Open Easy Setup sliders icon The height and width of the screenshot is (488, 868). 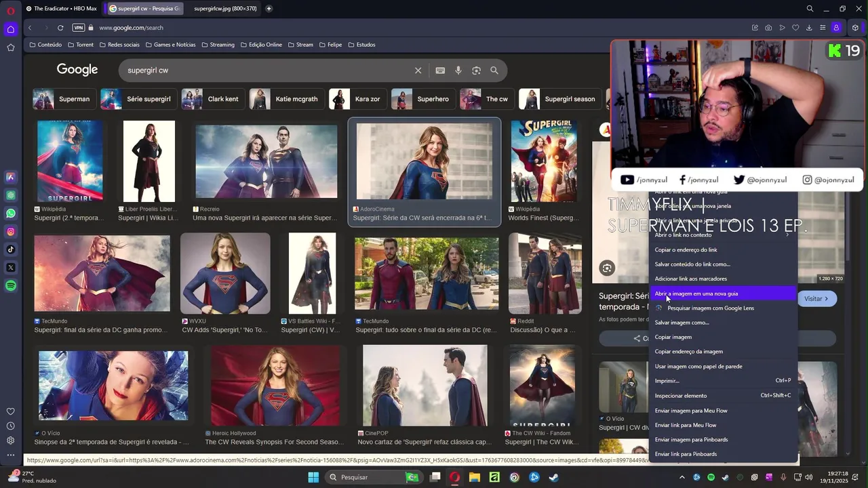click(823, 28)
